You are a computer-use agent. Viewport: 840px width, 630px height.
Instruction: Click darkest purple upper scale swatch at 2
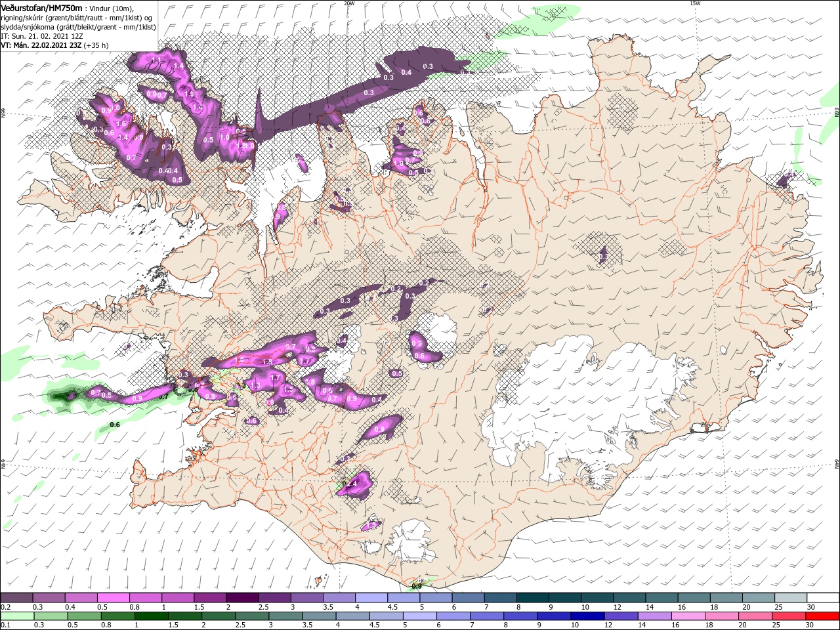pyautogui.click(x=241, y=598)
